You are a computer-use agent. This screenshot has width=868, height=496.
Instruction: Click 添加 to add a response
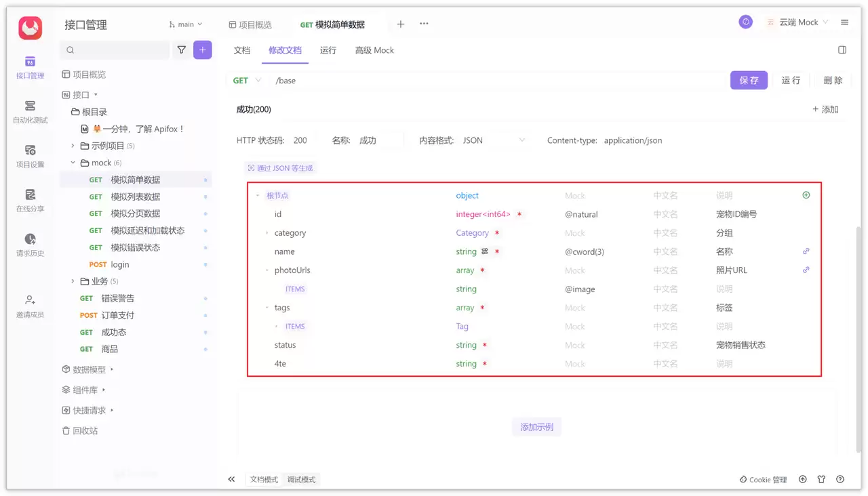click(825, 110)
